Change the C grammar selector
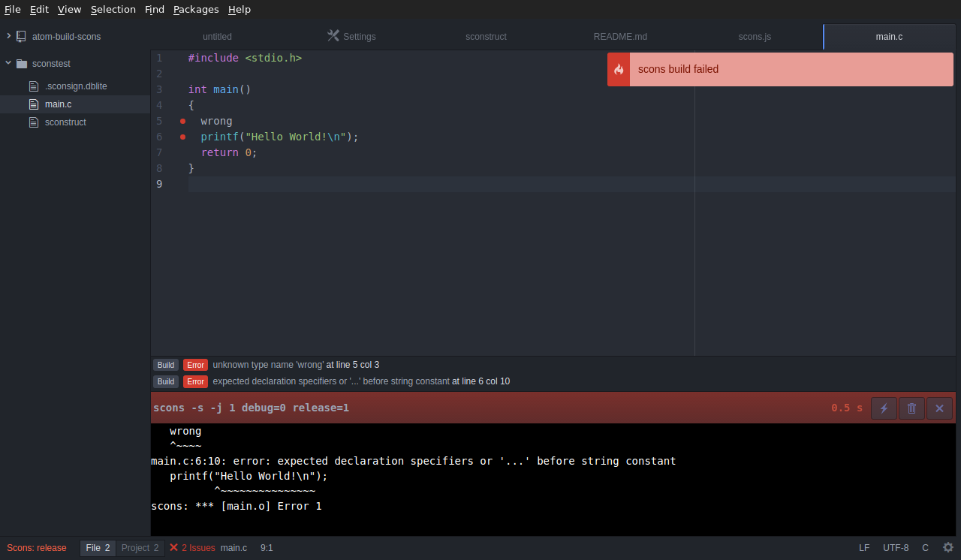Image resolution: width=961 pixels, height=560 pixels. [x=925, y=548]
